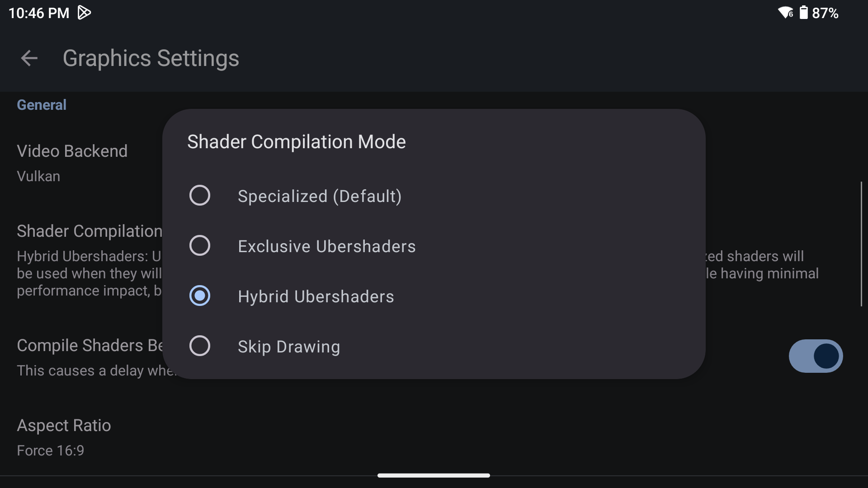Choose the Exclusive Ubershaders option label
The image size is (868, 488).
pyautogui.click(x=326, y=246)
